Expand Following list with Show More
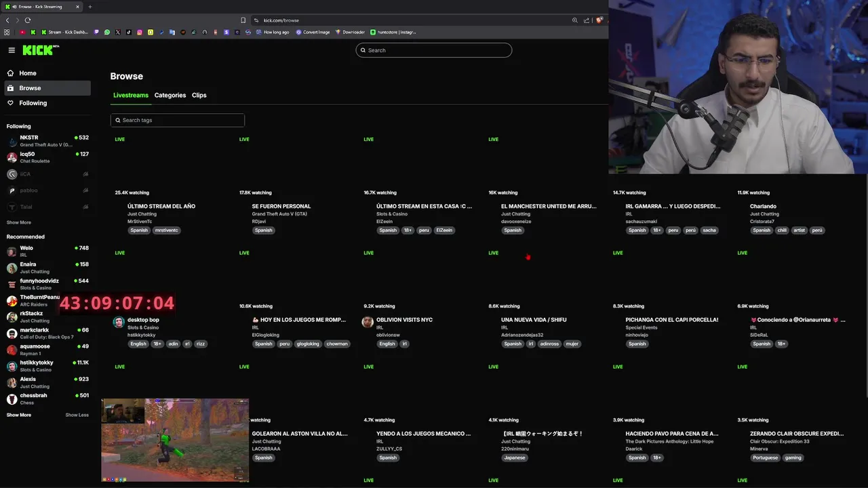The image size is (868, 488). coord(19,222)
